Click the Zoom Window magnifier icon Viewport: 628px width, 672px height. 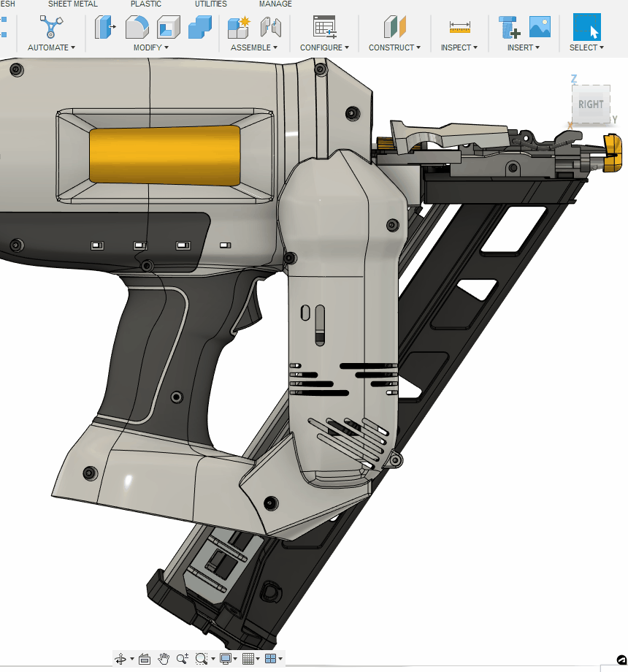coord(201,658)
